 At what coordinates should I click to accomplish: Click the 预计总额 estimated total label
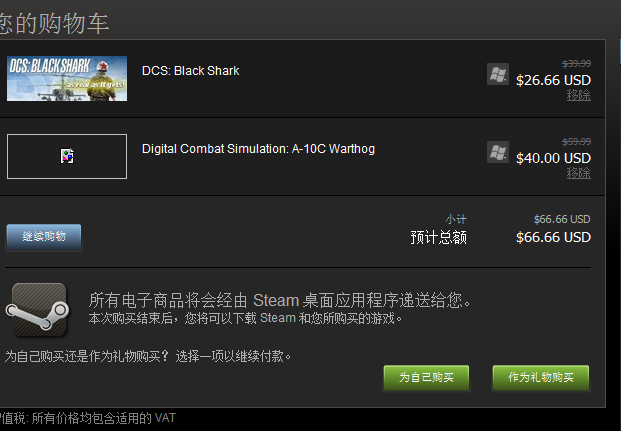click(x=438, y=238)
